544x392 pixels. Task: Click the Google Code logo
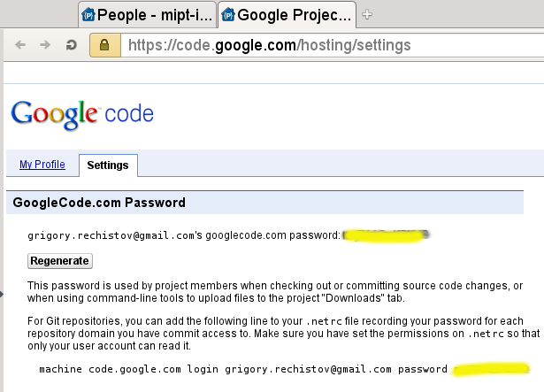[82, 114]
